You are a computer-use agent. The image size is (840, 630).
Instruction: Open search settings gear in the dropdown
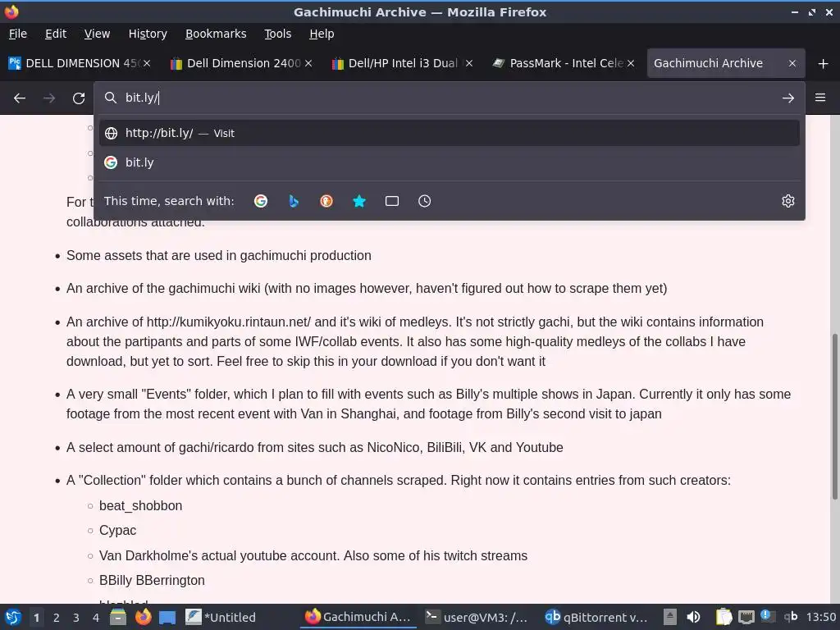click(x=788, y=201)
